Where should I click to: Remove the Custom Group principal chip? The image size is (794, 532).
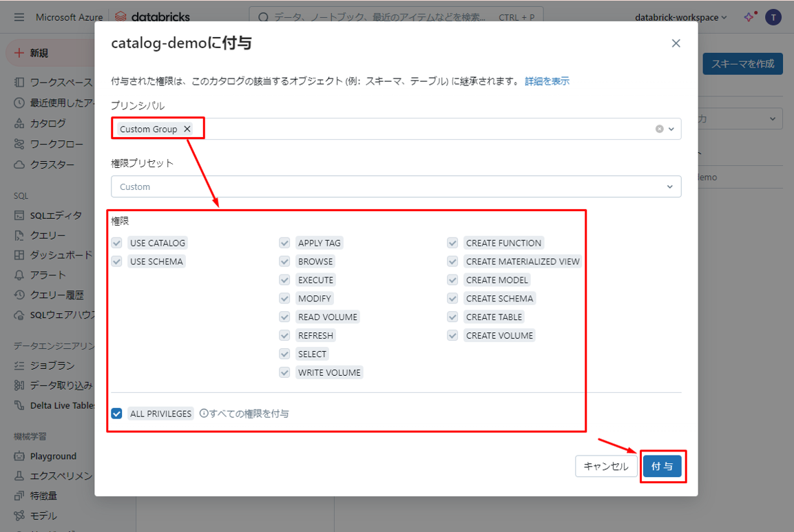pos(187,129)
